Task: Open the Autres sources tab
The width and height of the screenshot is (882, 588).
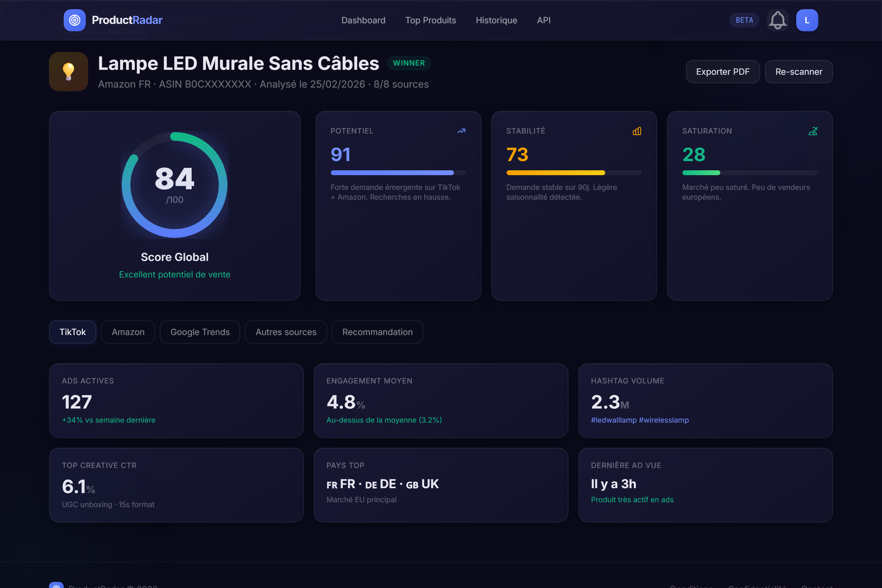Action: [286, 332]
